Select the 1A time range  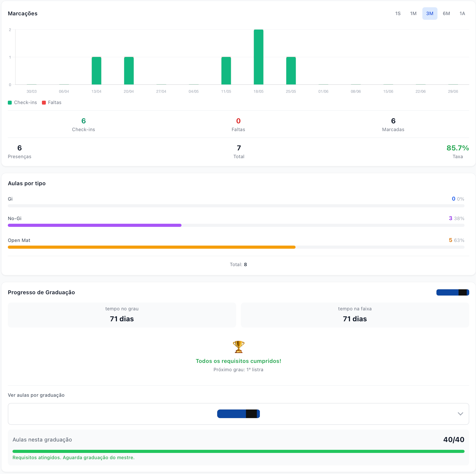[462, 14]
